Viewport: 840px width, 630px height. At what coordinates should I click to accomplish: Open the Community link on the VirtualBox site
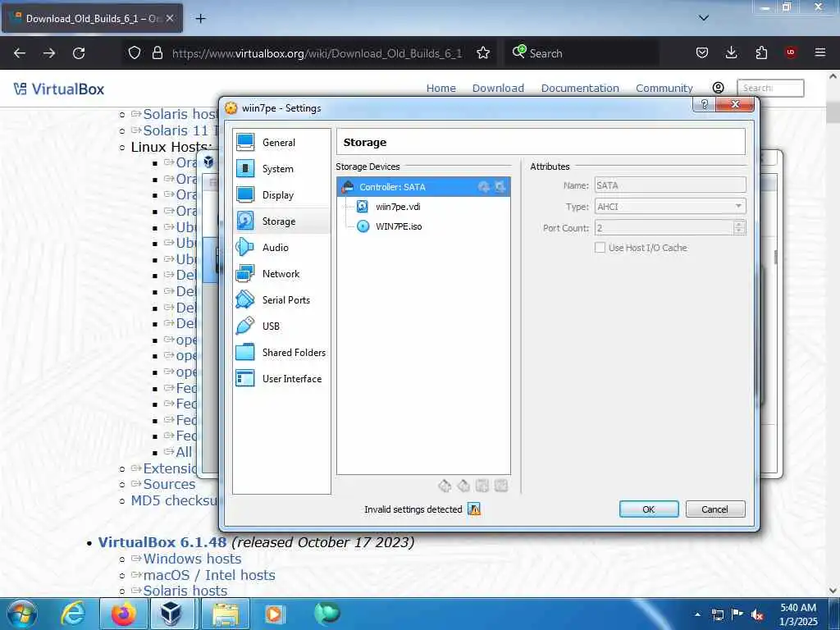[x=664, y=89]
